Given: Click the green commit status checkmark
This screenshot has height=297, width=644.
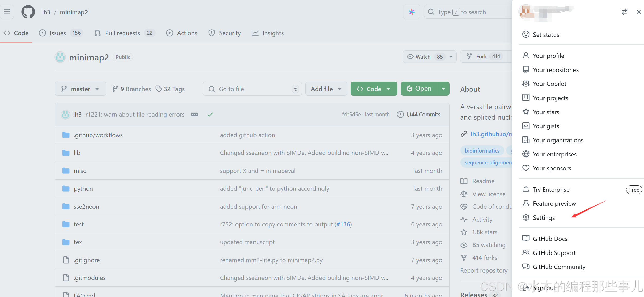Looking at the screenshot, I should pyautogui.click(x=210, y=115).
